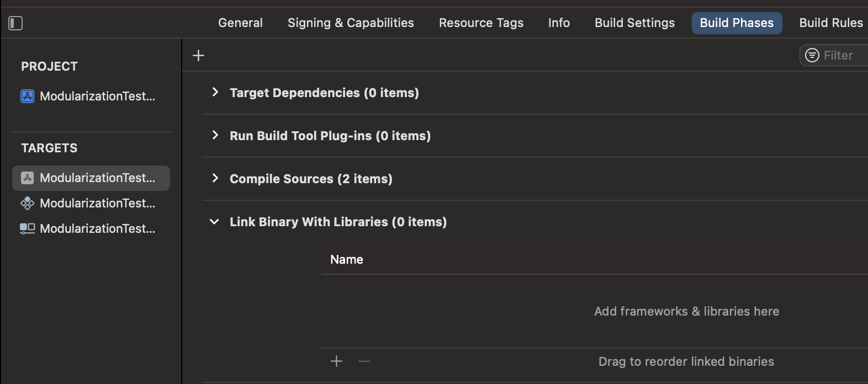Expand Compile Sources section
The height and width of the screenshot is (384, 868).
pyautogui.click(x=215, y=178)
